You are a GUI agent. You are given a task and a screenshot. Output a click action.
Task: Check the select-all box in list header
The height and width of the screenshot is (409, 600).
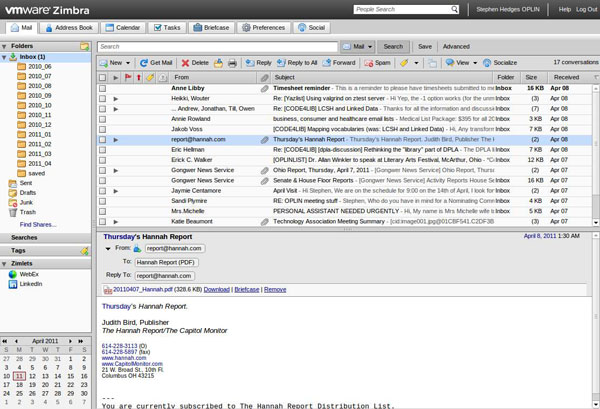(x=102, y=77)
